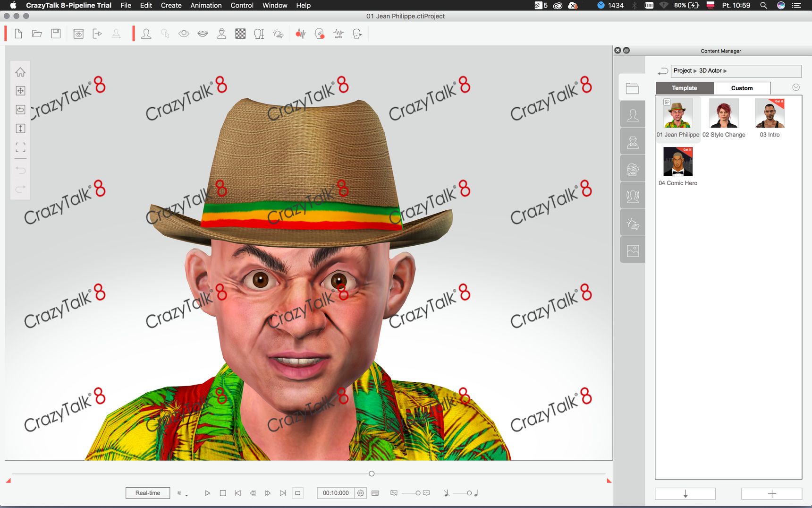The height and width of the screenshot is (508, 812).
Task: Jump to the end frame
Action: pyautogui.click(x=283, y=493)
